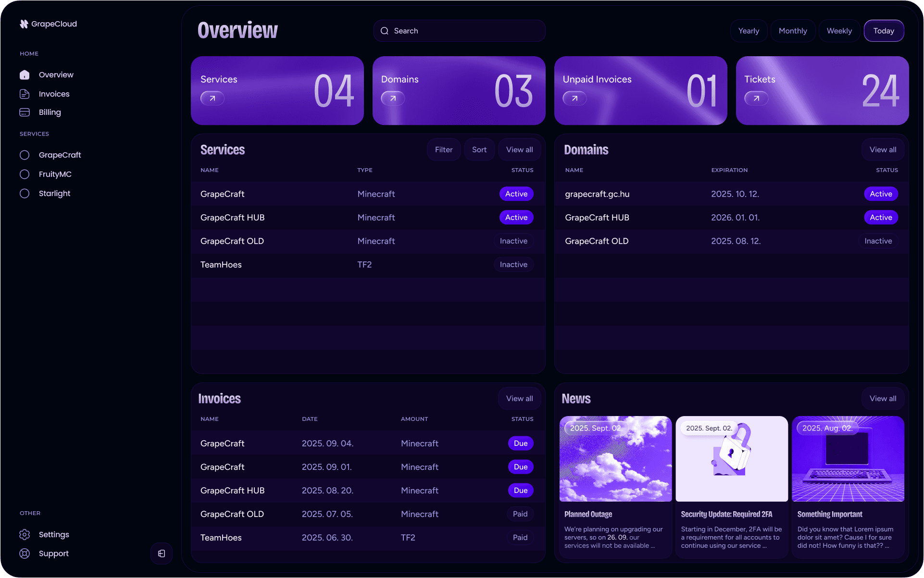The height and width of the screenshot is (578, 924).
Task: Open Unpaid Invoices card arrow icon
Action: [574, 98]
